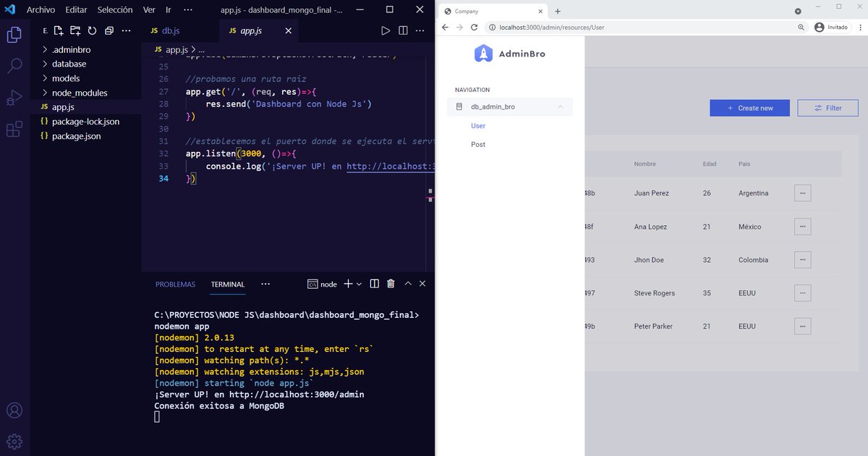Open the Ver menu

tap(149, 10)
